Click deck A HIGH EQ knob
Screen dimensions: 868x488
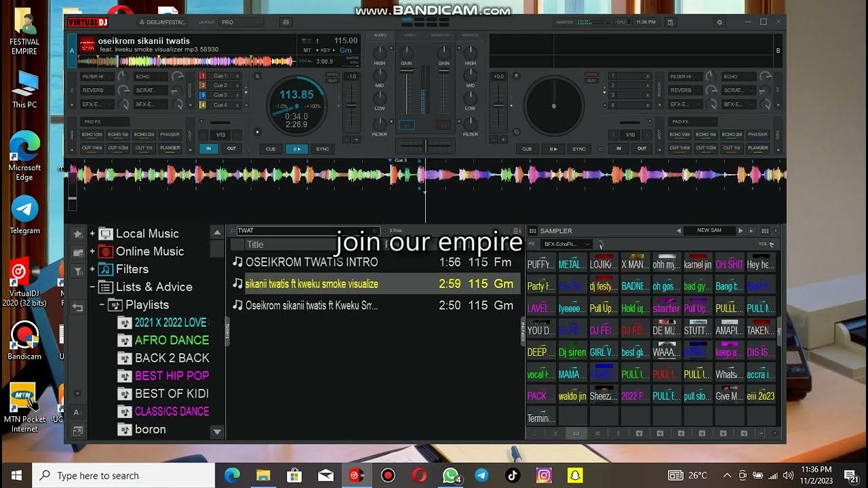tap(380, 52)
